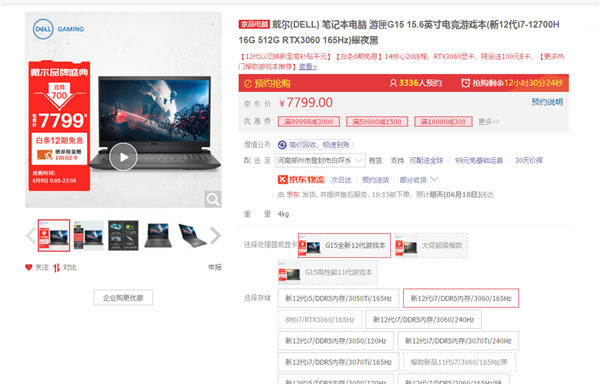The height and width of the screenshot is (384, 600).
Task: Click the 对比 compare icon
Action: click(57, 268)
